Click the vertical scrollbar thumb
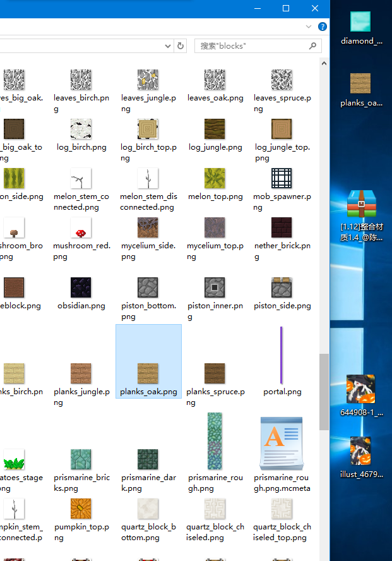Screen dimensions: 392x561 324,392
